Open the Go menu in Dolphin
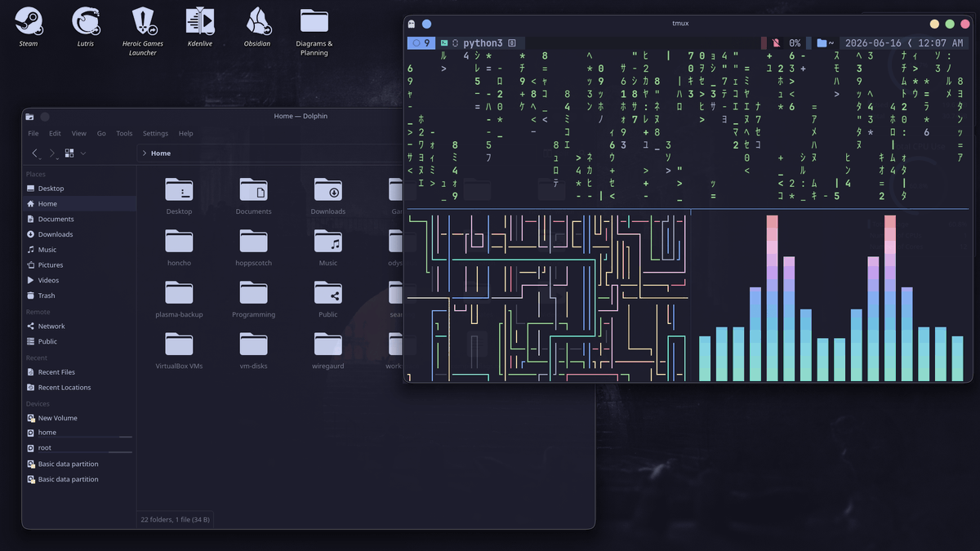Screen dimensions: 980x551 101,133
